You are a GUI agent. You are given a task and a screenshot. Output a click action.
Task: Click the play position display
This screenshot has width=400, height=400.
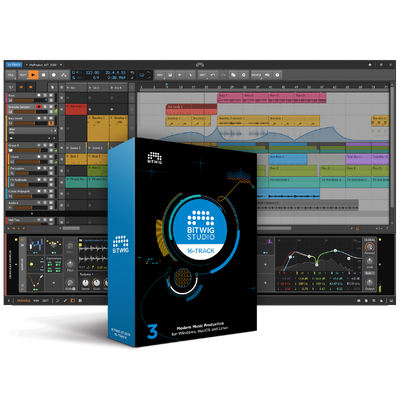click(x=116, y=72)
